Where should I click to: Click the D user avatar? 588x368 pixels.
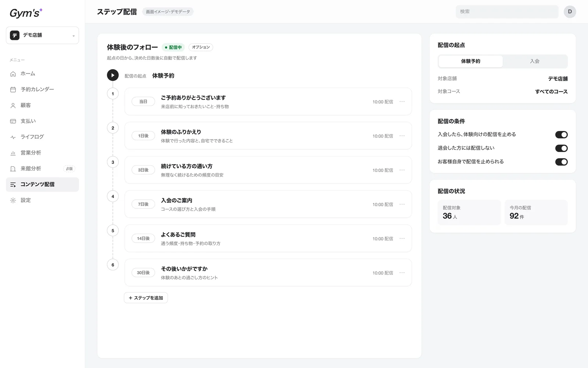tap(570, 12)
